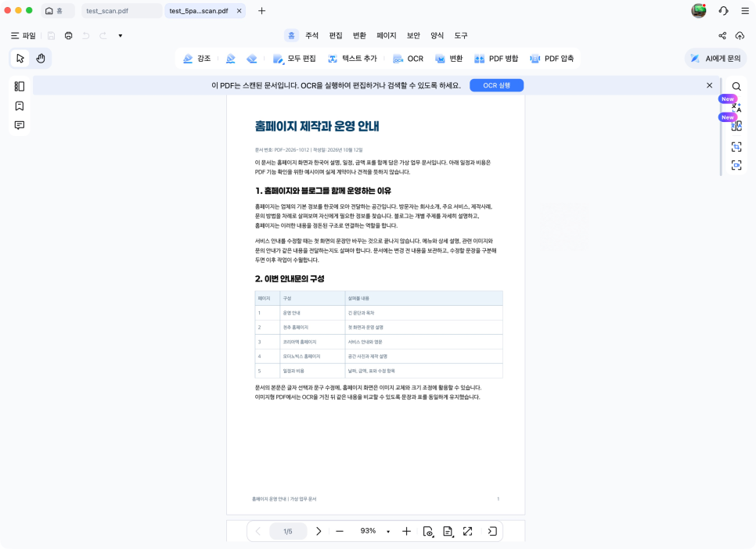Go to the next page arrow
The width and height of the screenshot is (756, 549).
click(319, 531)
